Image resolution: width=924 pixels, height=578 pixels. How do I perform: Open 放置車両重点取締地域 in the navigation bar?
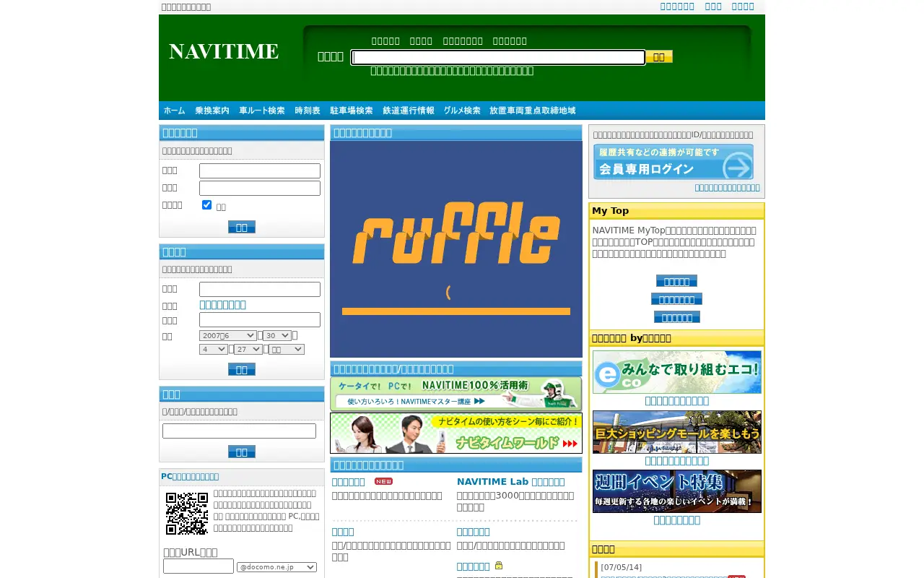(x=533, y=111)
